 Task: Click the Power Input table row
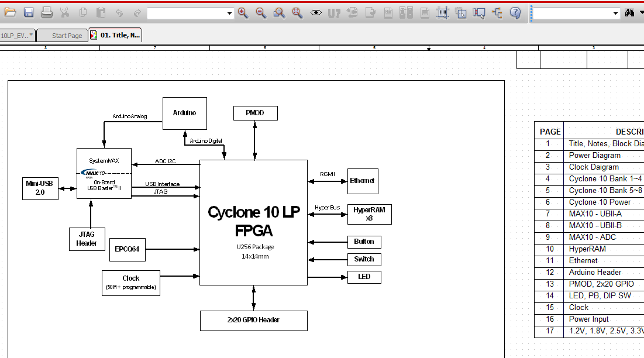[x=590, y=319]
